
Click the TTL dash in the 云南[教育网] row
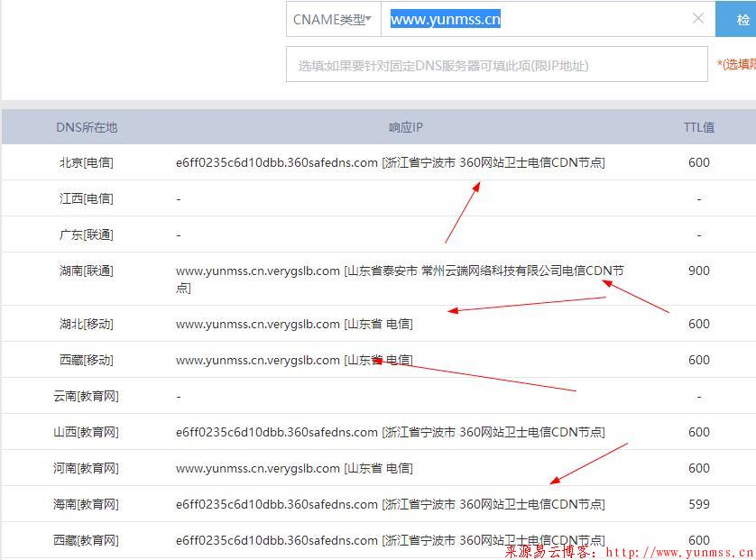click(698, 397)
